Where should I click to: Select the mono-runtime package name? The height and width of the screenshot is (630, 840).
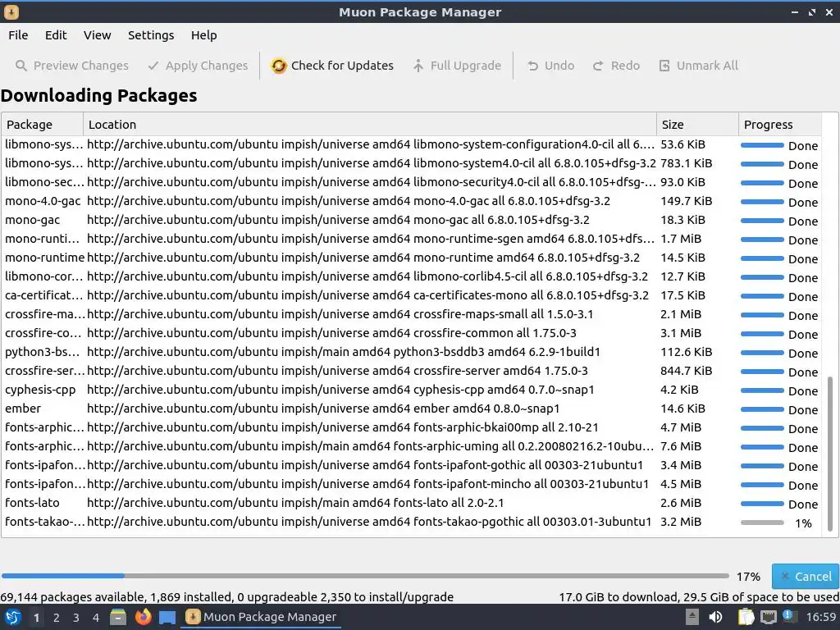tap(44, 258)
